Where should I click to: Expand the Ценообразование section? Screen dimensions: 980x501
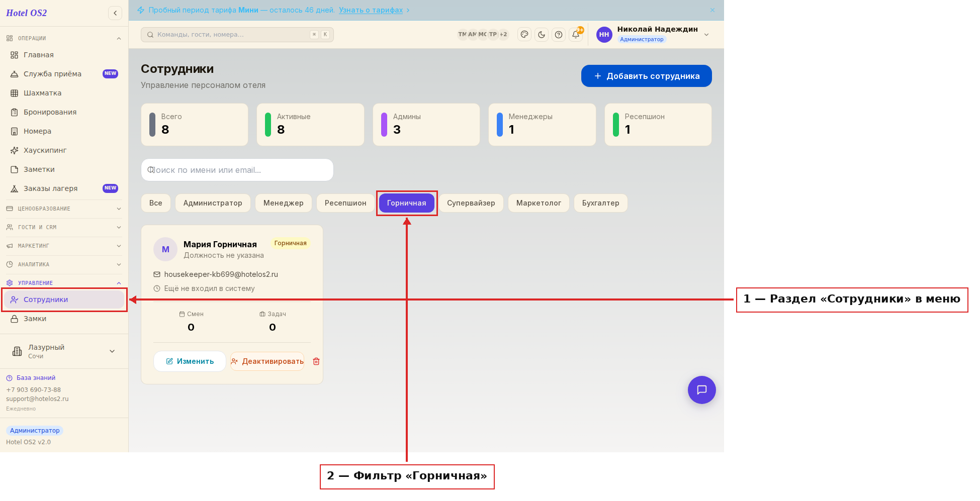click(x=64, y=209)
